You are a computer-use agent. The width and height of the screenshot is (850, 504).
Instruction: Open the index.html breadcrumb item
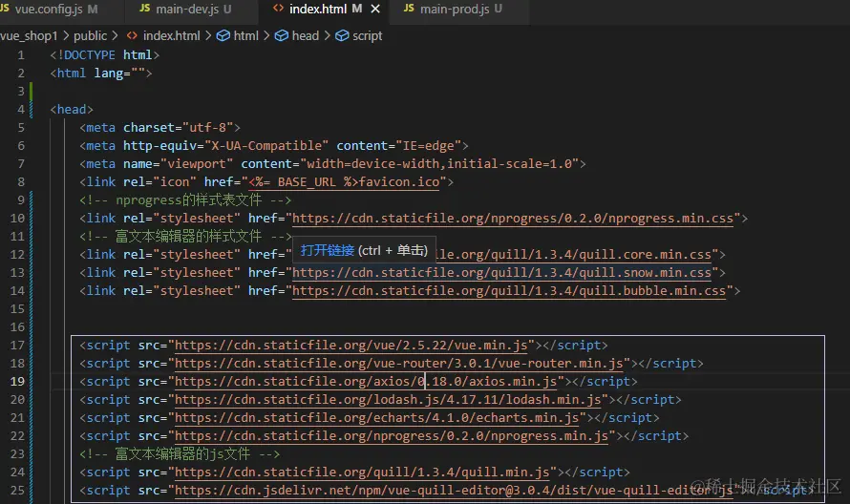point(171,35)
